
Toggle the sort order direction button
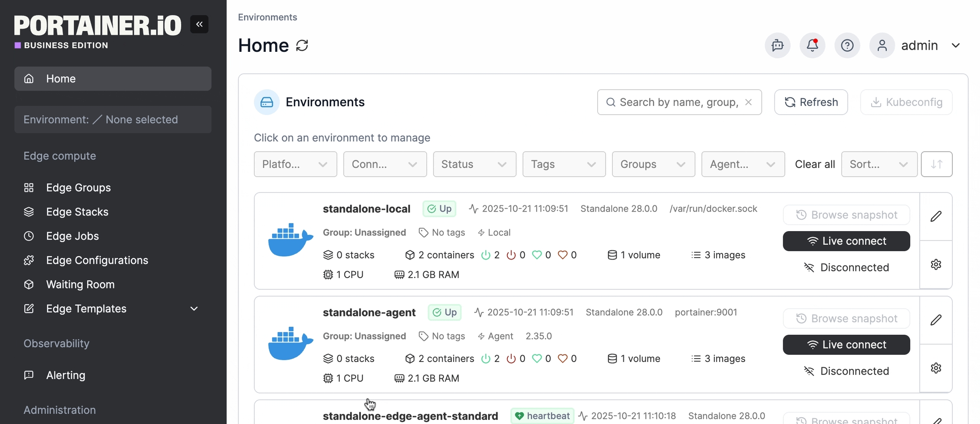coord(936,164)
